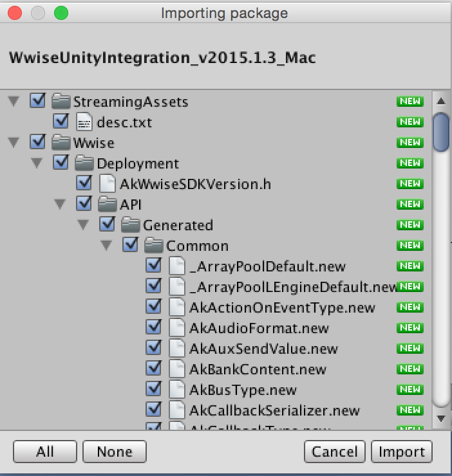The image size is (452, 476).
Task: Click the NEW badge on AkBusType.new row
Action: 410,390
